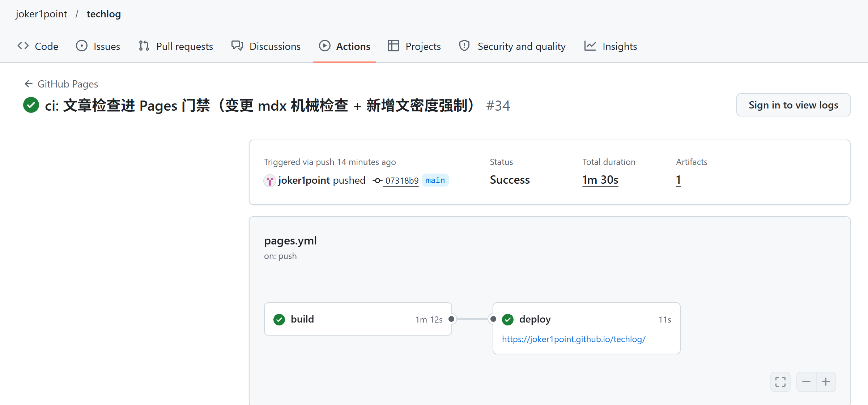The image size is (868, 405).
Task: Click the Security shield icon
Action: (464, 46)
